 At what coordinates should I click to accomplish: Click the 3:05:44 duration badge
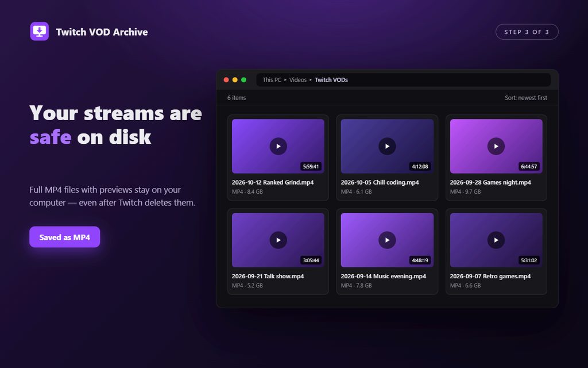pos(311,260)
